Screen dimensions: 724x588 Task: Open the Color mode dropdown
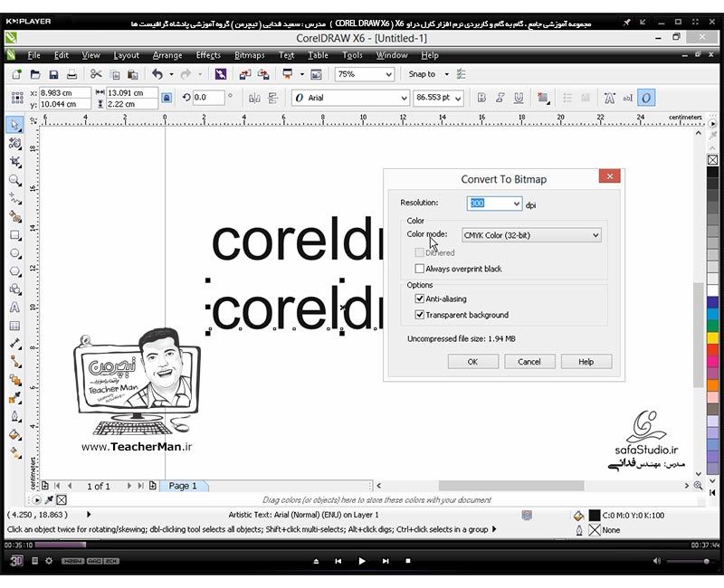(x=595, y=235)
